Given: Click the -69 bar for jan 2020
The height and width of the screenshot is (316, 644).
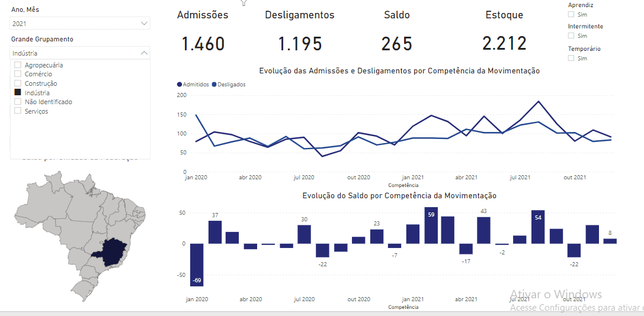Looking at the screenshot, I should click(x=197, y=265).
